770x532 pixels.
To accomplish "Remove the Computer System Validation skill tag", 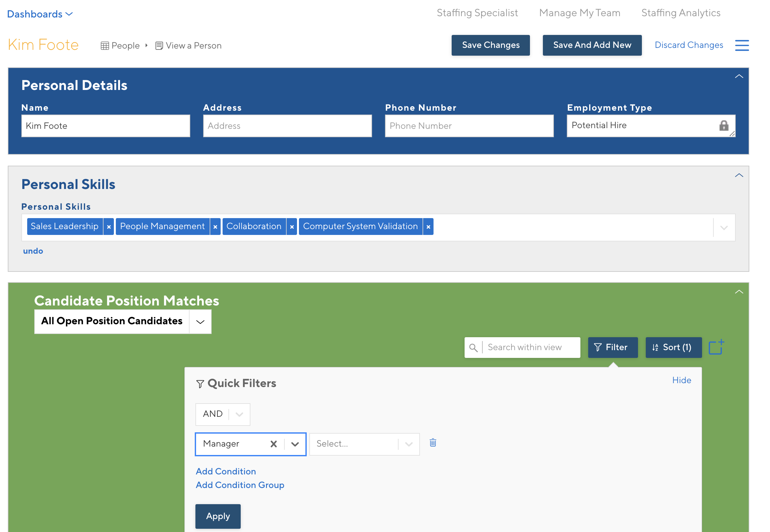I will click(x=428, y=227).
